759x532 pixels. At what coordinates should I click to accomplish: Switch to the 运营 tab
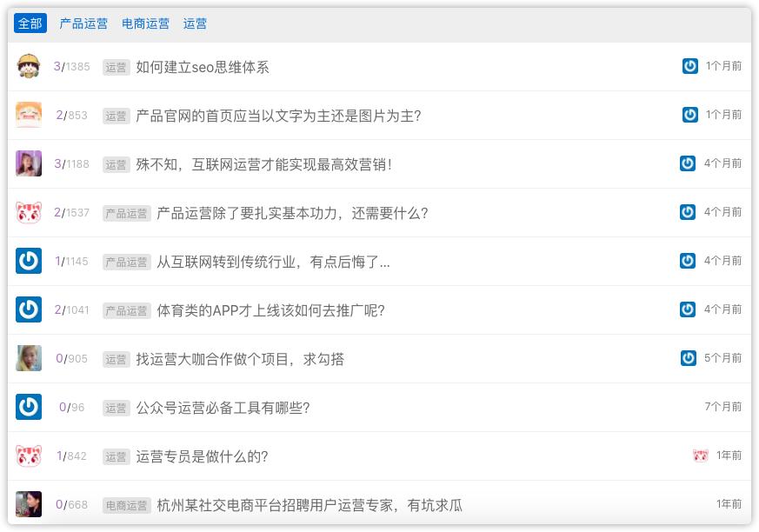pos(195,23)
